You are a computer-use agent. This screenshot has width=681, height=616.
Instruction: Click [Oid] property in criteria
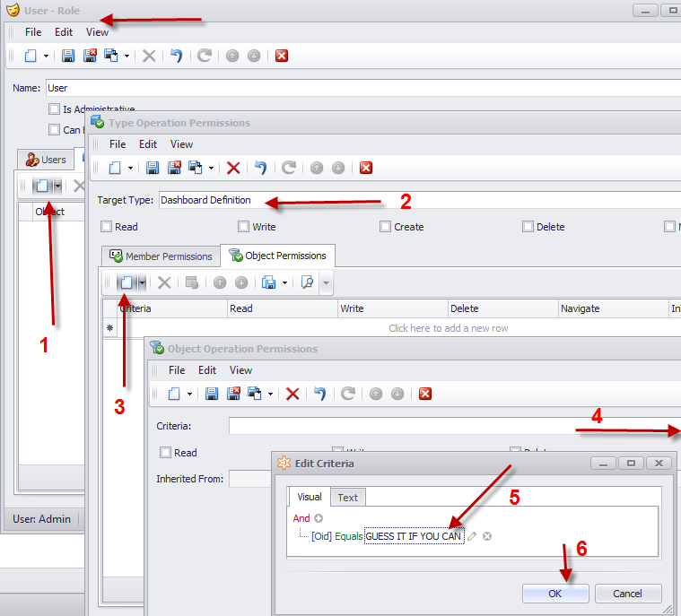(321, 536)
